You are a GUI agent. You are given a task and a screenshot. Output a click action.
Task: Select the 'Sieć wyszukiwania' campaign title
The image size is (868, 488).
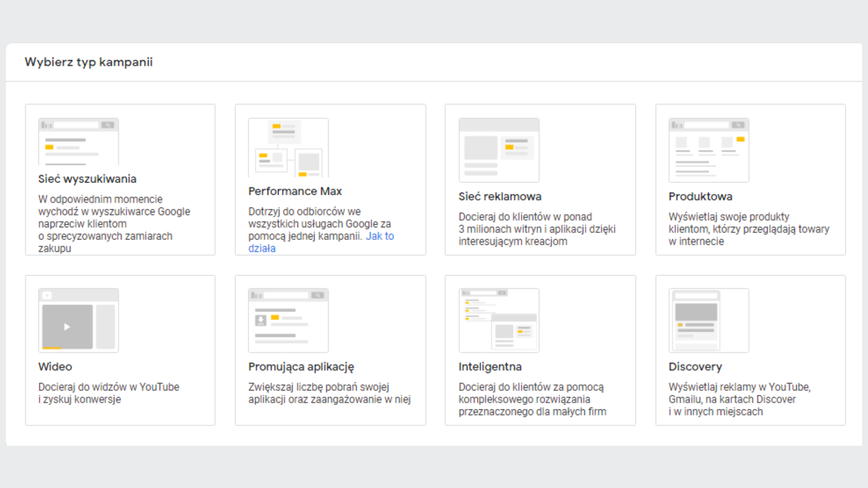87,179
